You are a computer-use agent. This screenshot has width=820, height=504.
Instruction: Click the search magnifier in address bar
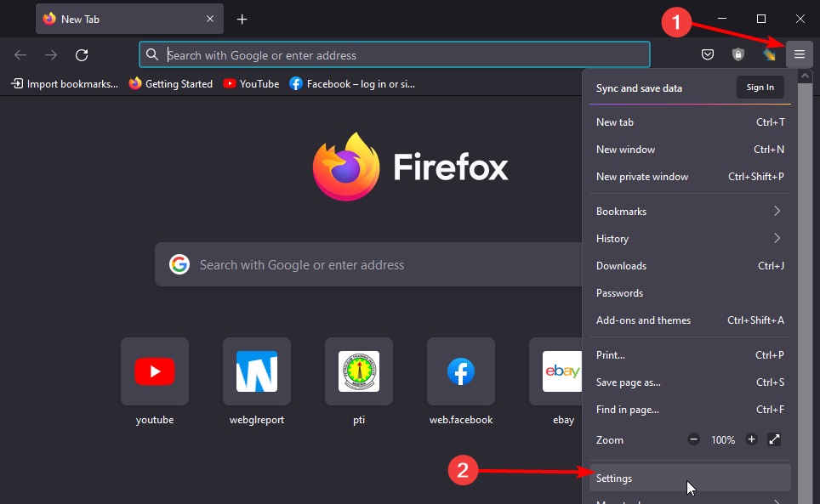pyautogui.click(x=152, y=54)
